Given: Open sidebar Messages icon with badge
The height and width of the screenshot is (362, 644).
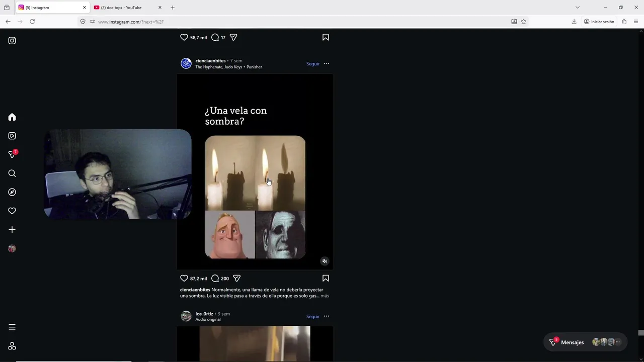Looking at the screenshot, I should click(x=13, y=154).
